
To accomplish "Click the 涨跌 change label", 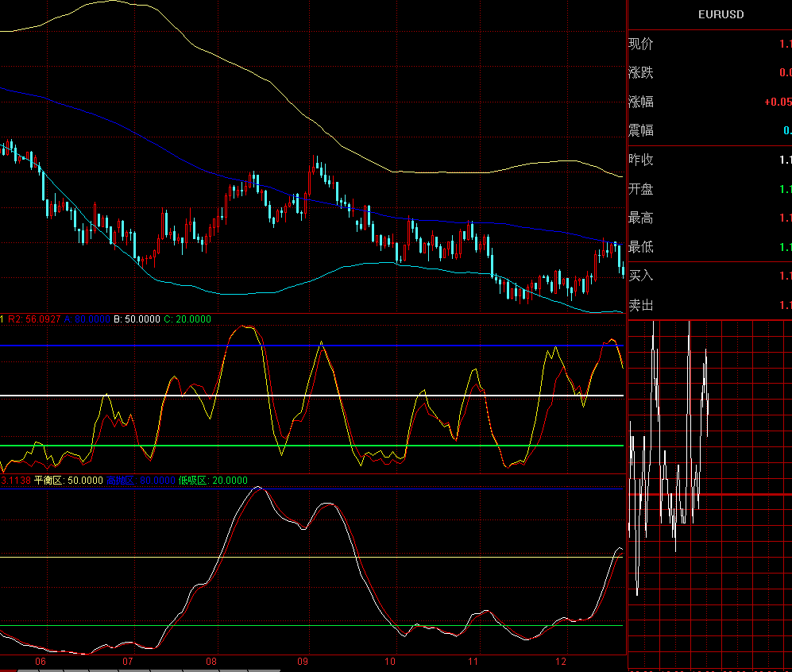I will [640, 73].
